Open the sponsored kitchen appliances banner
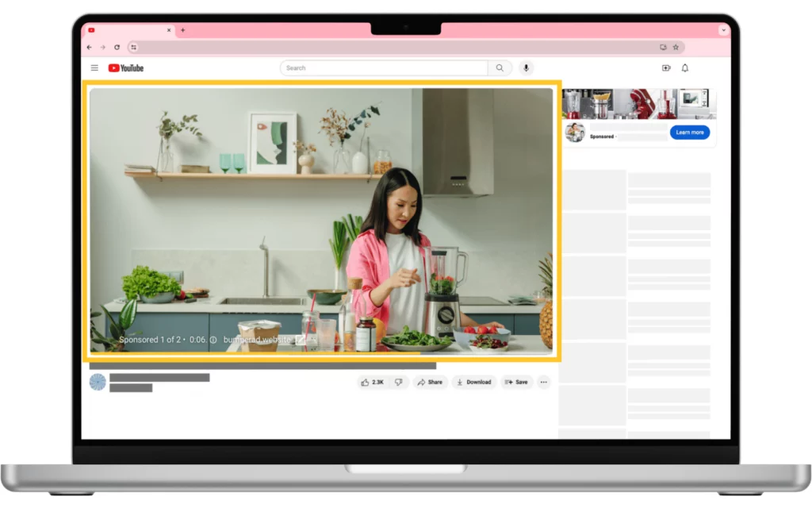Screen dimensions: 812x508 pos(638,102)
